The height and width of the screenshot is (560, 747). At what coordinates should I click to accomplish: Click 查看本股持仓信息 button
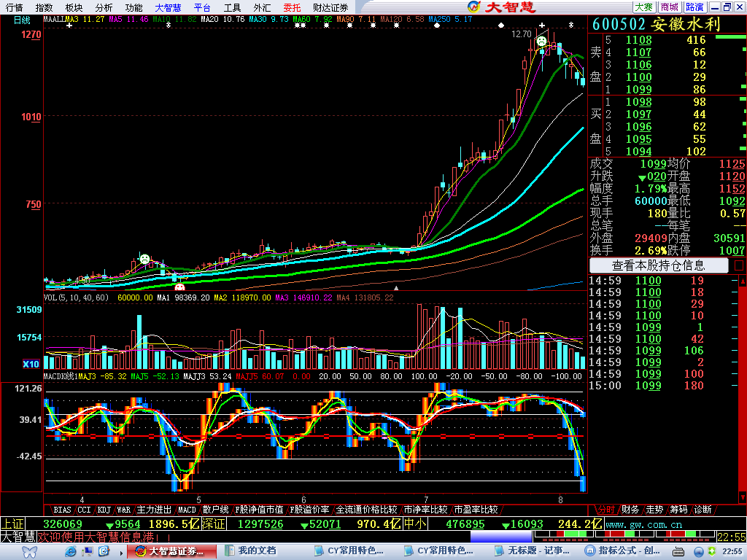(659, 265)
